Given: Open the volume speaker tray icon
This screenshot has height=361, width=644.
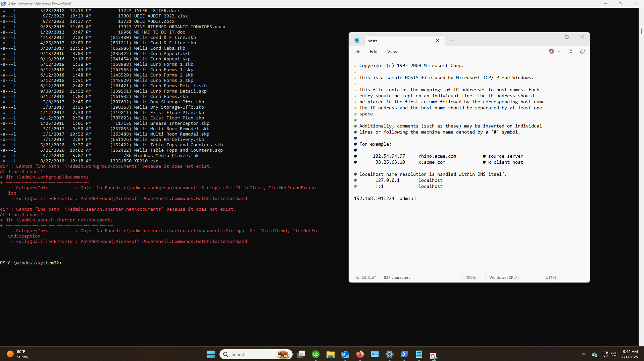Looking at the screenshot, I should (613, 354).
